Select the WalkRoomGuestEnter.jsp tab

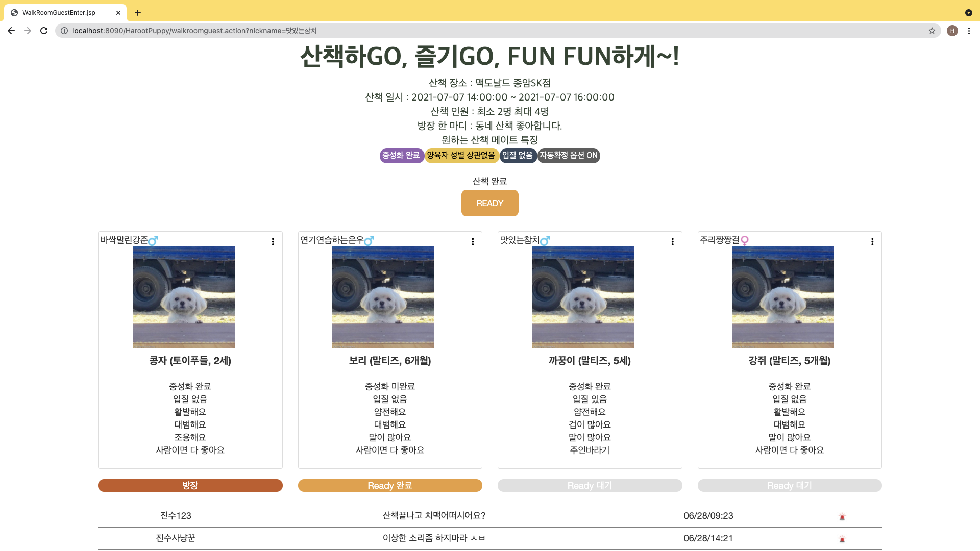(59, 13)
